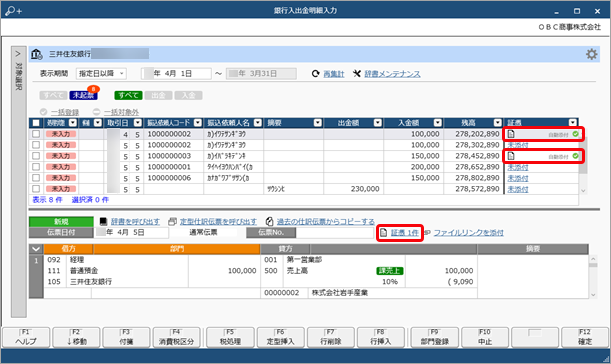Click the F3 付箋 button
This screenshot has height=364, width=611.
tap(126, 337)
